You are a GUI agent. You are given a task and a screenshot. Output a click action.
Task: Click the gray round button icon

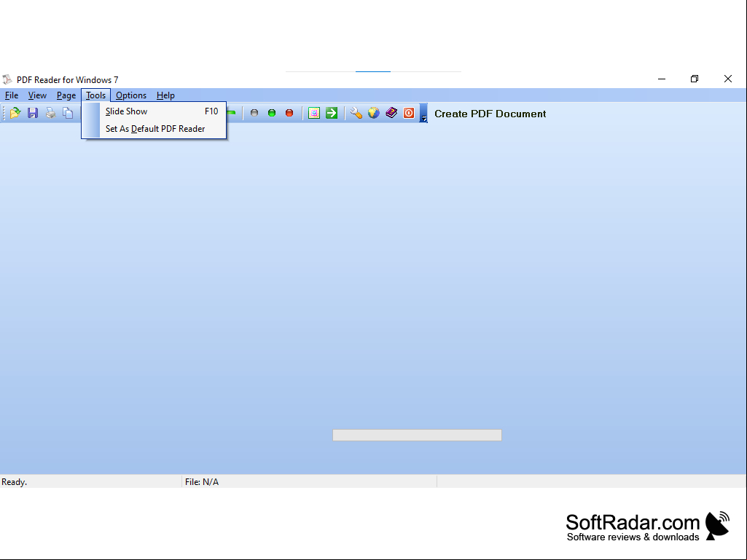(x=254, y=113)
